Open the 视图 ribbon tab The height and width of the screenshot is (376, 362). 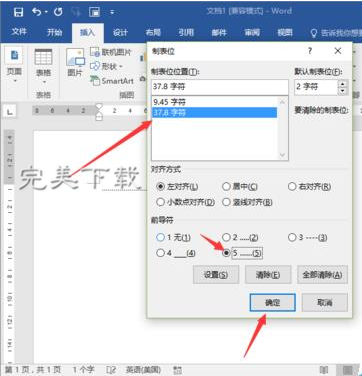point(285,32)
